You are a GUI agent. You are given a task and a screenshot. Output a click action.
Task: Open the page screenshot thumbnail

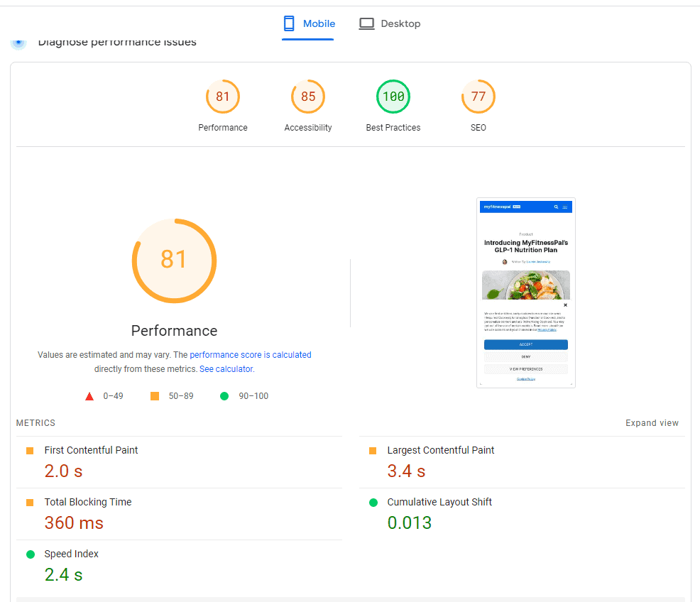[525, 292]
